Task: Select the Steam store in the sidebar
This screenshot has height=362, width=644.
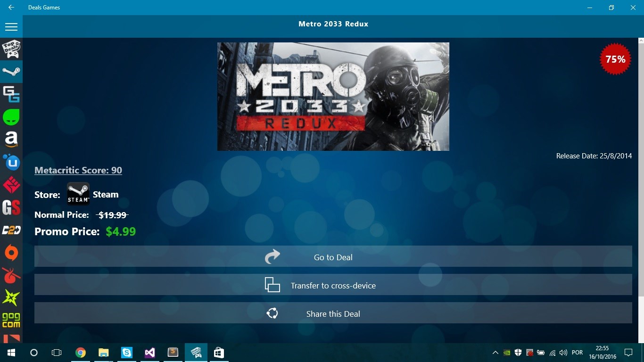Action: point(11,72)
